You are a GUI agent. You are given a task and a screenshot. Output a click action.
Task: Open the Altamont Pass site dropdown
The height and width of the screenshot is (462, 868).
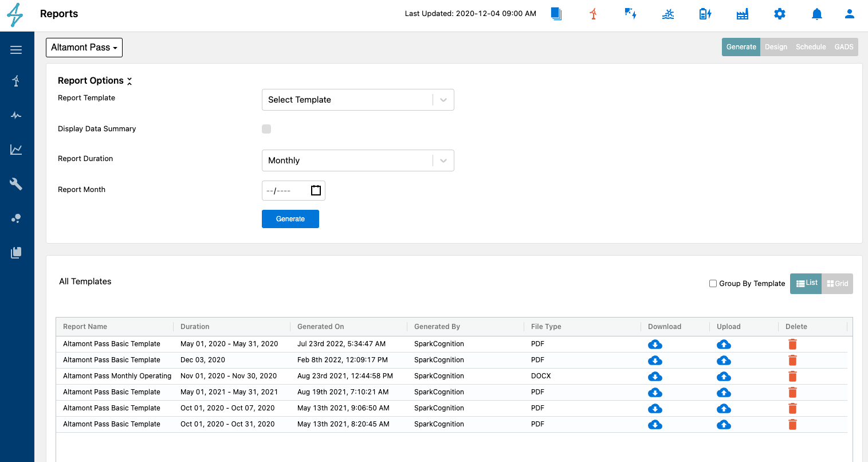[84, 48]
